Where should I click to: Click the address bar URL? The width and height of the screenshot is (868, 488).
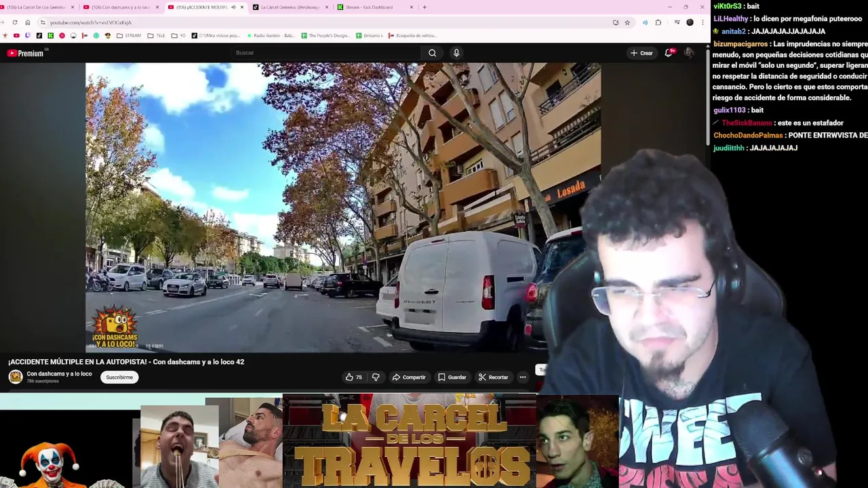91,22
